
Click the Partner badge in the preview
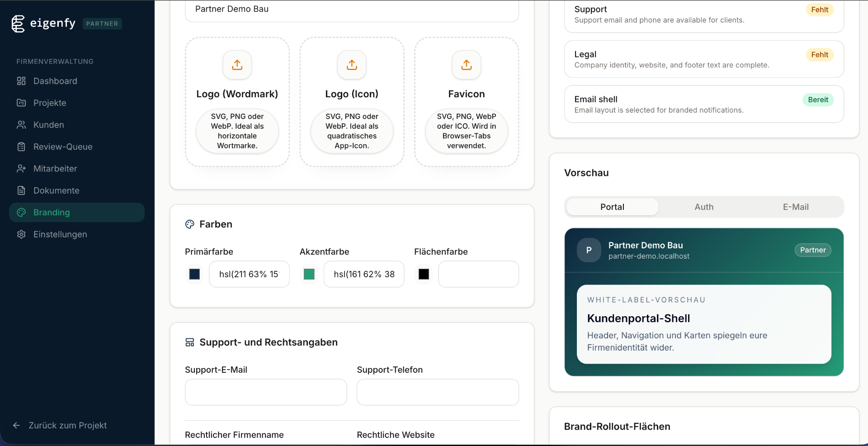(x=812, y=250)
